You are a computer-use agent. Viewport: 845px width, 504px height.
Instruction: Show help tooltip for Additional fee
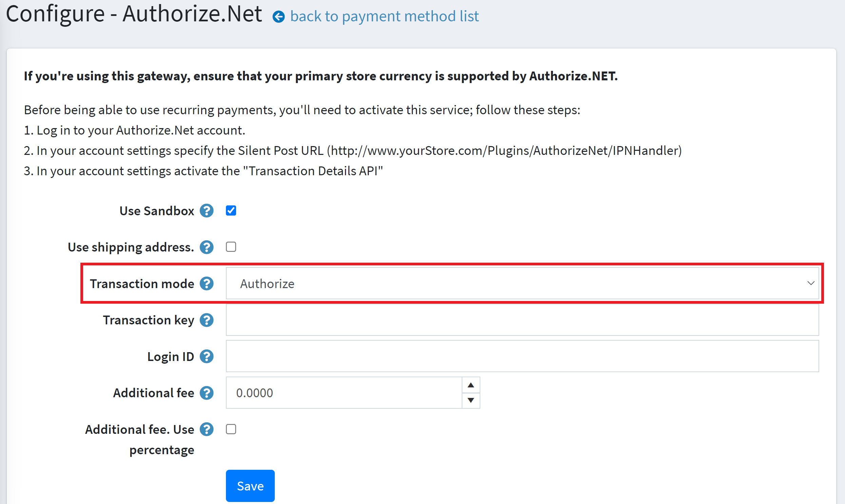point(207,393)
